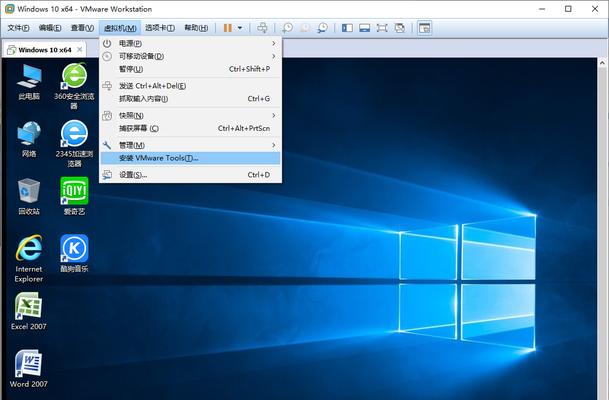Viewport: 609px width, 400px height.
Task: Toggle the library sidebar toolbar icon
Action: pos(347,28)
